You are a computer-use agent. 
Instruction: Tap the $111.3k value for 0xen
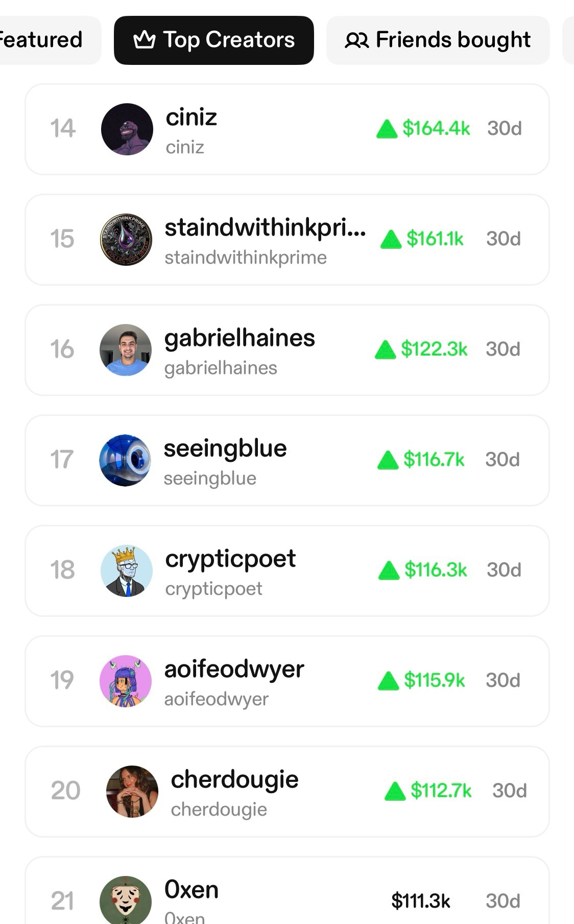(421, 901)
